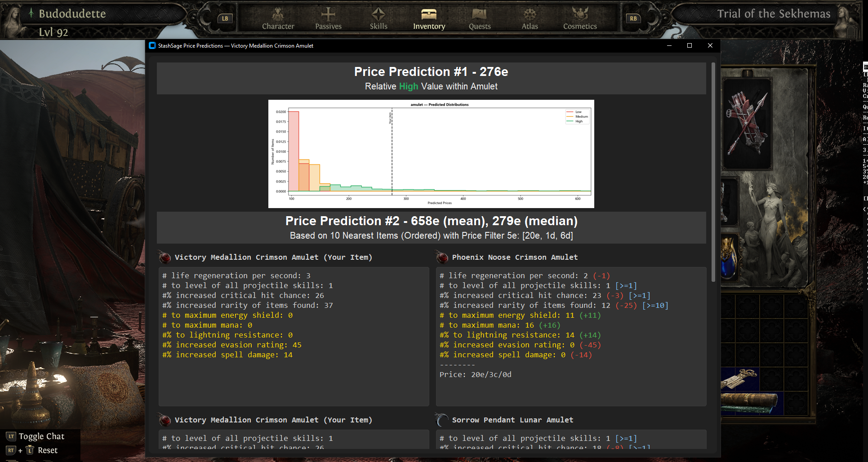Select the rolled scroll item in inventory
Image resolution: width=868 pixels, height=462 pixels.
[x=748, y=402]
